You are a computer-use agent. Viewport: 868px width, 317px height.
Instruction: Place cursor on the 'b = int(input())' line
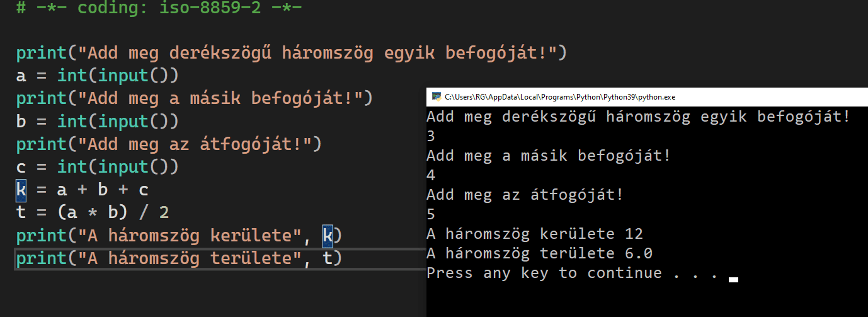[98, 121]
